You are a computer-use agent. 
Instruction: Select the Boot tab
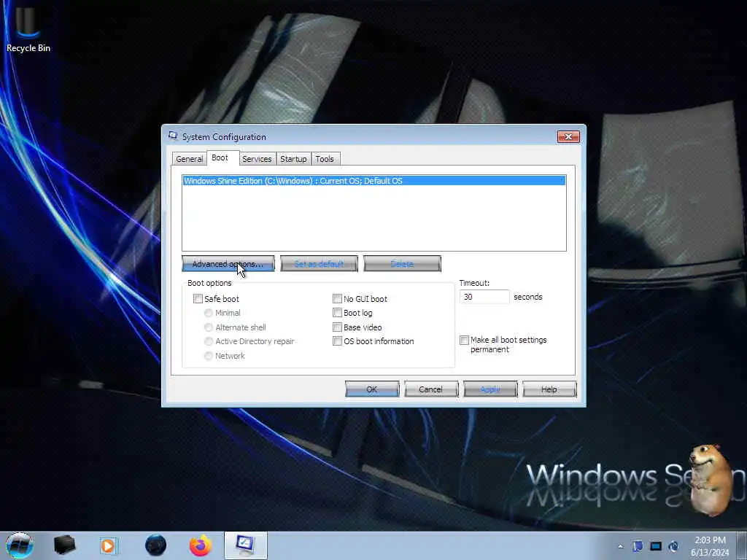point(222,157)
